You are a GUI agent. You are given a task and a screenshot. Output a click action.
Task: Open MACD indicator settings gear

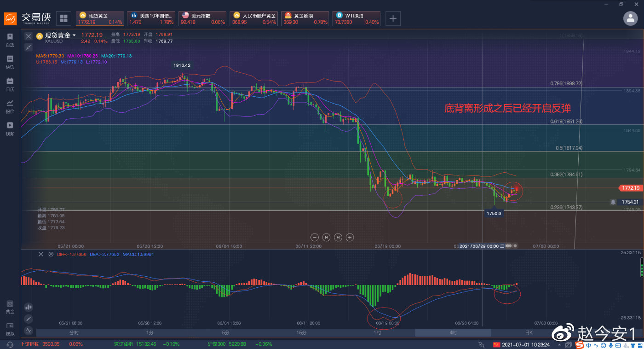(51, 254)
